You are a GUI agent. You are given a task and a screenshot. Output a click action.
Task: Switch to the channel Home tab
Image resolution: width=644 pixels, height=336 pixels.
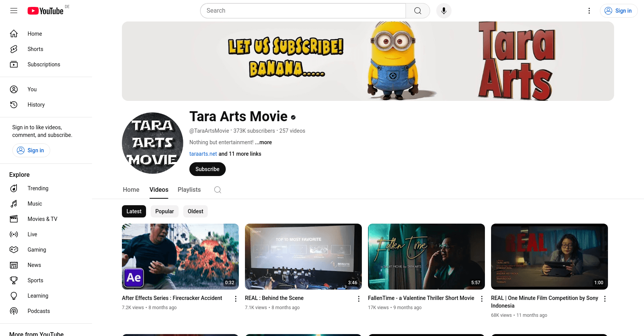pyautogui.click(x=131, y=190)
